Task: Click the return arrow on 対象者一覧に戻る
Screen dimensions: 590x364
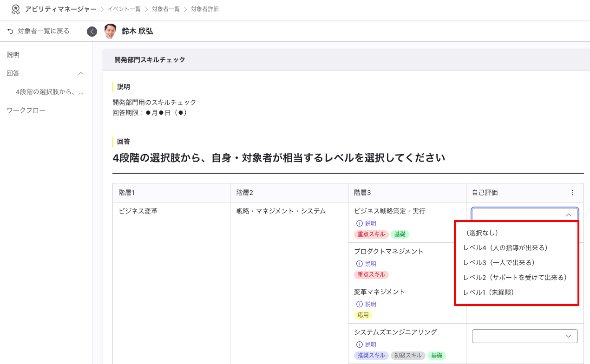Action: [10, 32]
